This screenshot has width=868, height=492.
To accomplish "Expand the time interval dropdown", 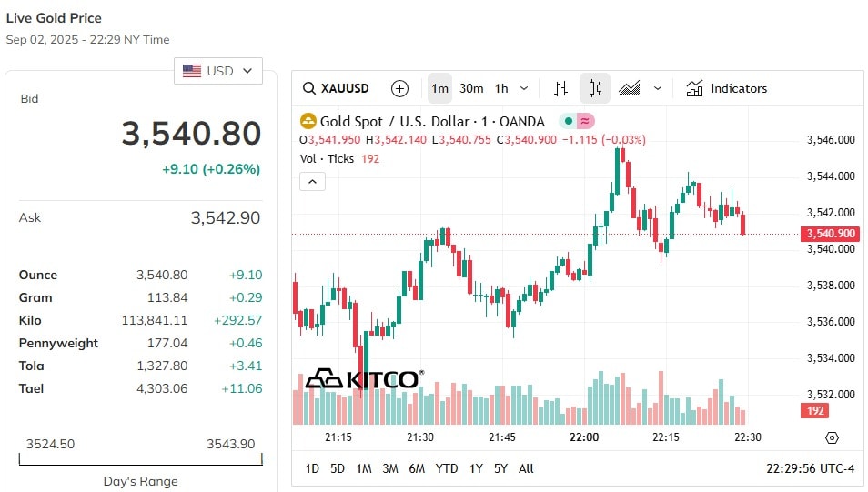I will (524, 88).
